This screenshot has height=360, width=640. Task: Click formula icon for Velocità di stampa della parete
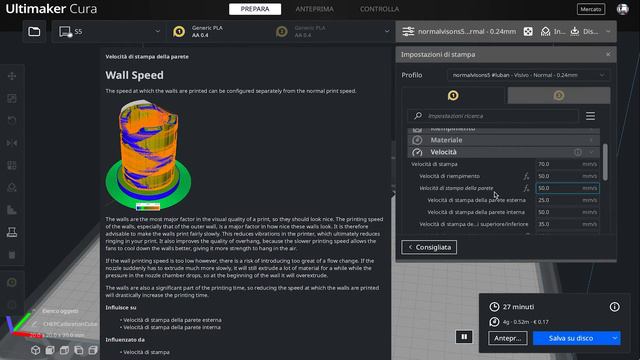coord(526,188)
